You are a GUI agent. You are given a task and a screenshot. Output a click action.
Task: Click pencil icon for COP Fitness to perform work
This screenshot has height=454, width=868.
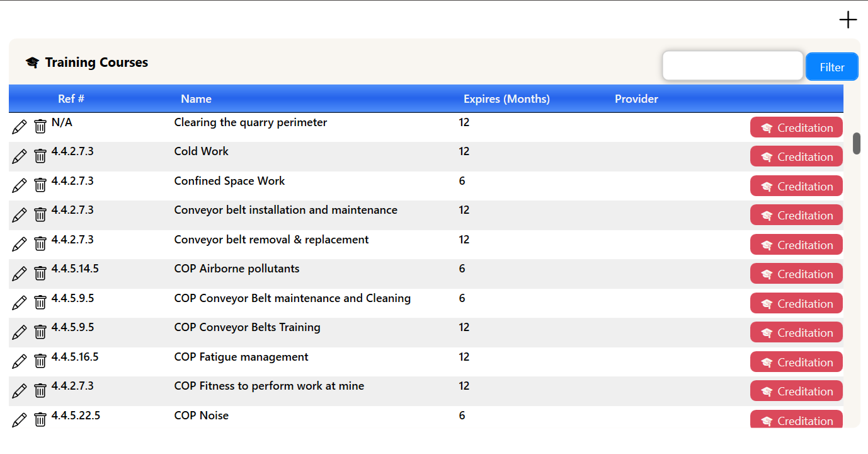click(20, 391)
